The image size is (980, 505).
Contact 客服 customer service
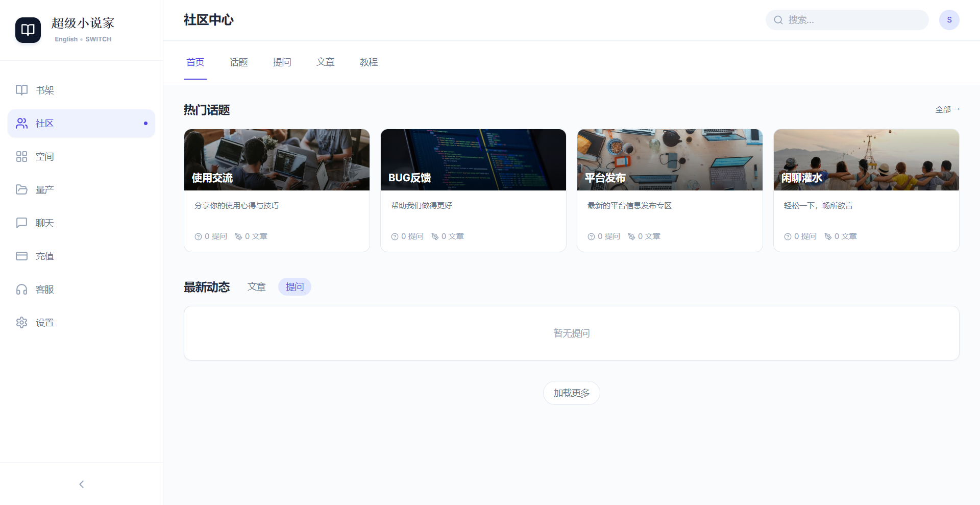coord(44,289)
